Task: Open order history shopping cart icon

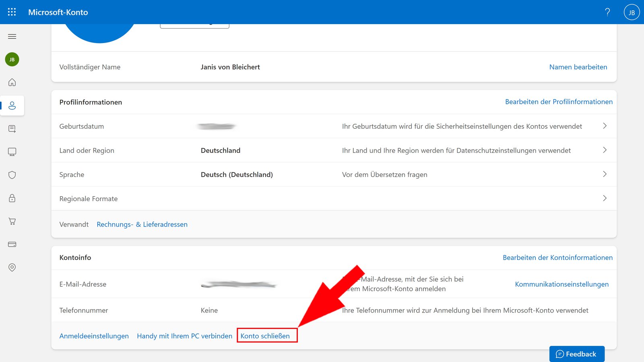Action: point(12,221)
